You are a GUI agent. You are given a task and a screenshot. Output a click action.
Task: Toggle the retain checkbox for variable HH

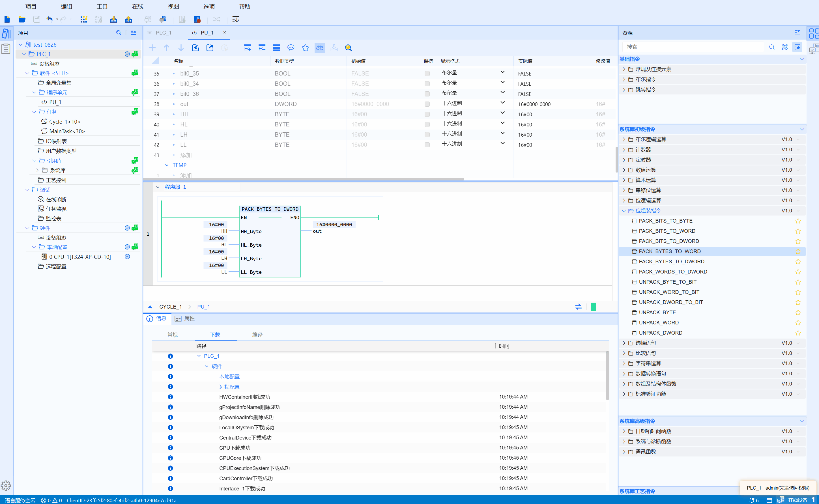pyautogui.click(x=427, y=114)
